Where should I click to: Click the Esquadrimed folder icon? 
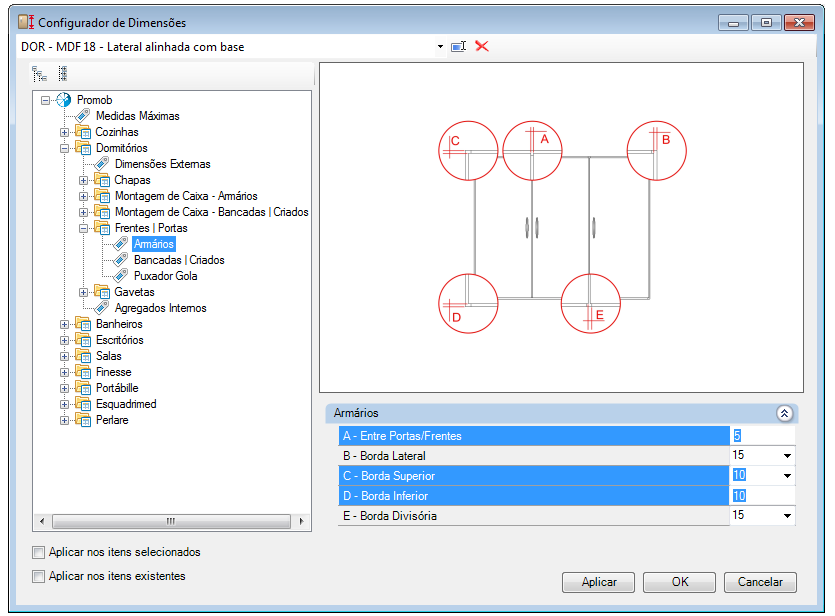click(x=83, y=404)
